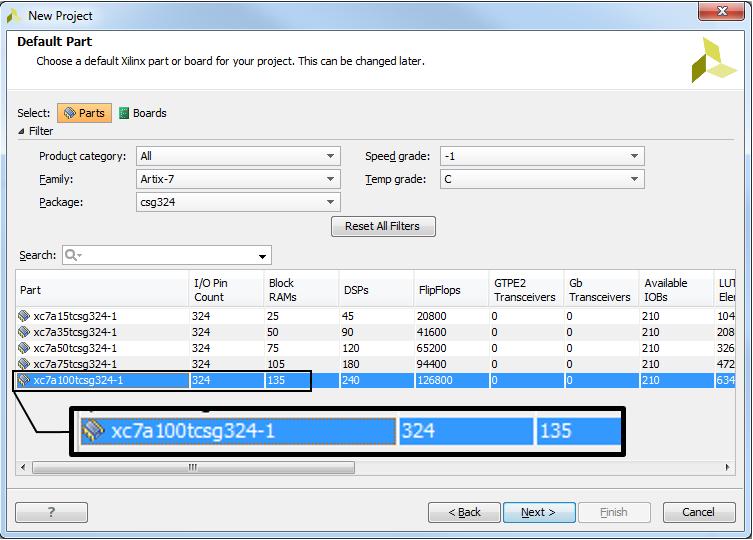This screenshot has width=753, height=540.
Task: Click FlipFlops value 65200
Action: [431, 348]
